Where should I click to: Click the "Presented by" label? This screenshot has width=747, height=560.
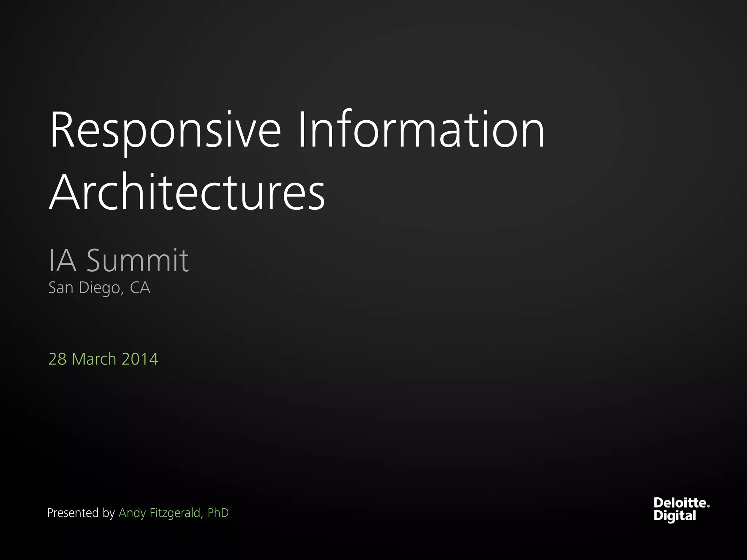tap(81, 513)
